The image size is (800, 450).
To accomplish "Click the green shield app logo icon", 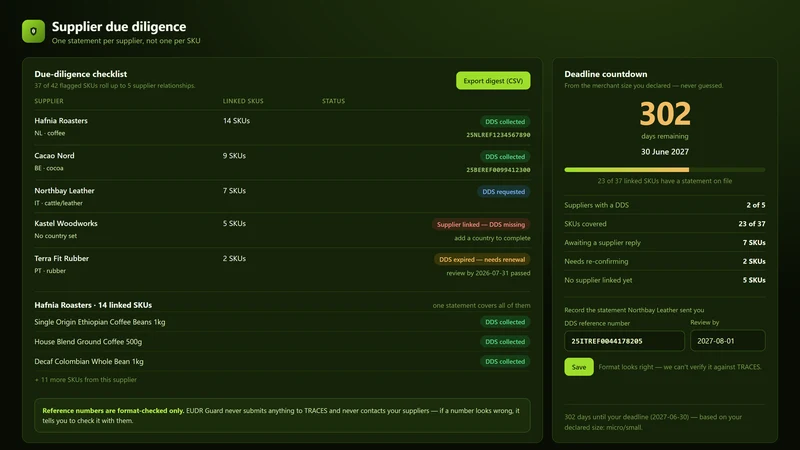I will pyautogui.click(x=33, y=31).
